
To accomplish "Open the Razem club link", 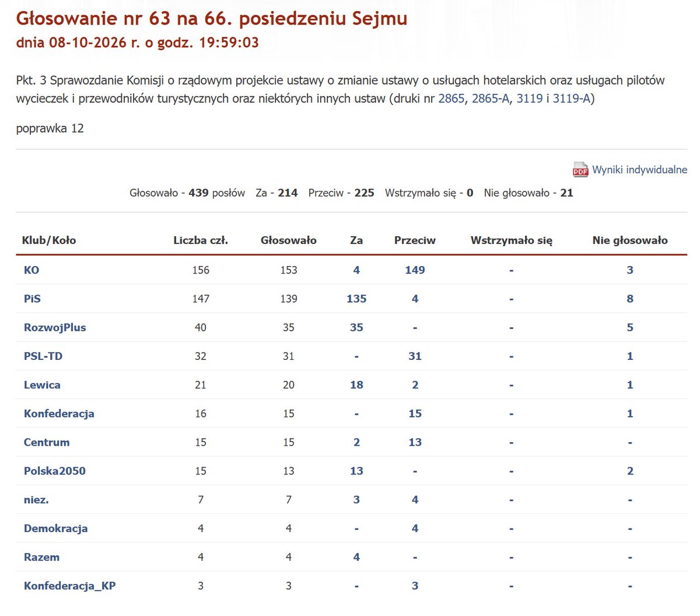I will [x=41, y=557].
